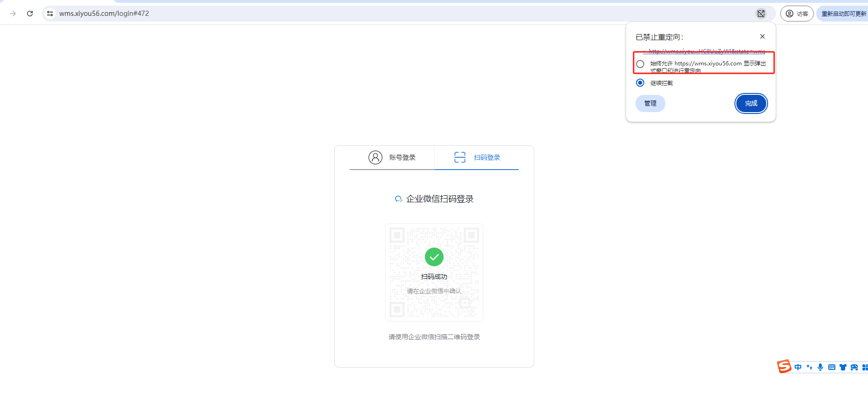Select 始终允许 wms.xiyou56.com pop-ups radio option
The width and height of the screenshot is (868, 398).
pos(640,64)
